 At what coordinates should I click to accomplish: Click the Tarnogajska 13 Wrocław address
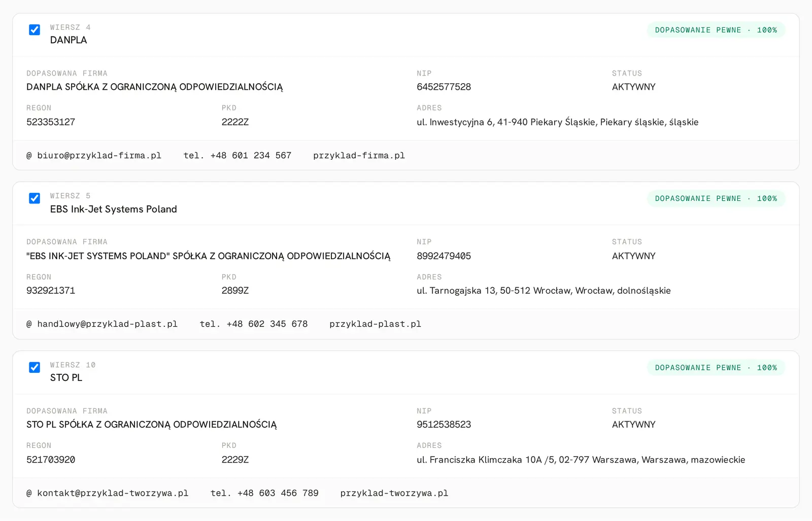(544, 291)
